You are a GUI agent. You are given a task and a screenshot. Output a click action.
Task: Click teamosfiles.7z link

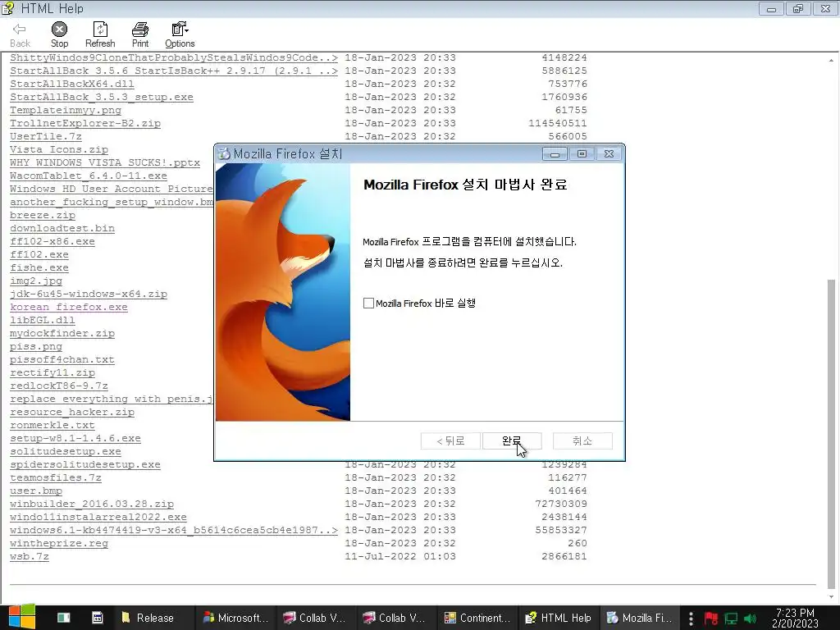[56, 478]
